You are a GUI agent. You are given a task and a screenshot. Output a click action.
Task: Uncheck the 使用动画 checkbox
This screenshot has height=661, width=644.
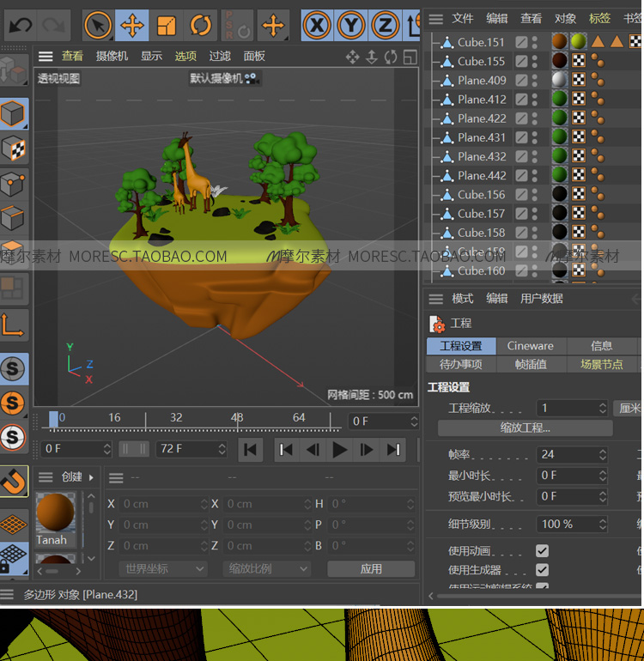point(542,551)
